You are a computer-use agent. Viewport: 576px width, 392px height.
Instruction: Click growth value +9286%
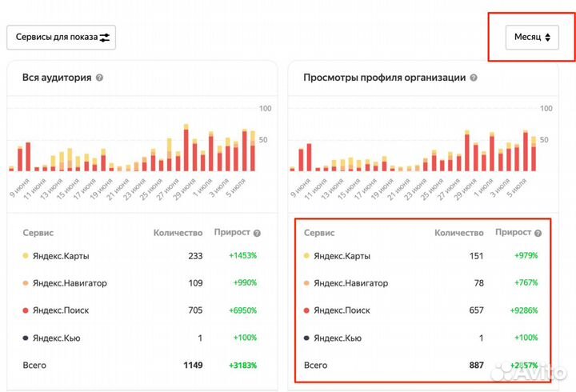click(x=524, y=310)
